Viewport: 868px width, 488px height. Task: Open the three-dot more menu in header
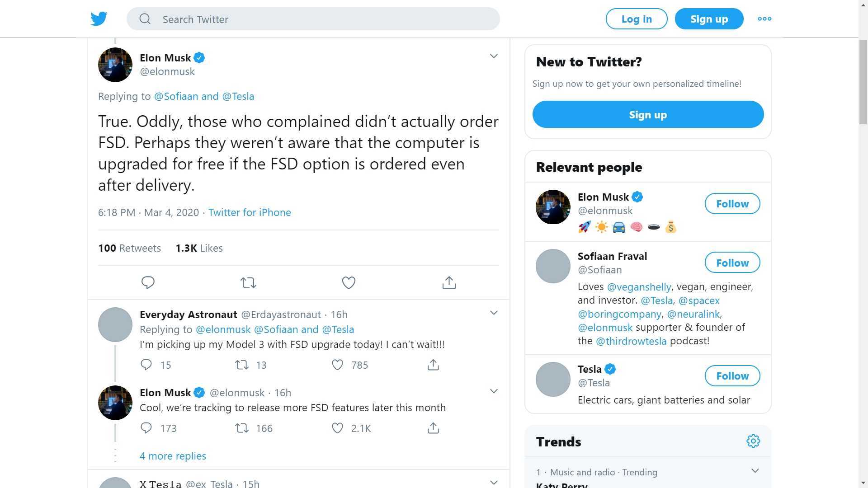764,19
